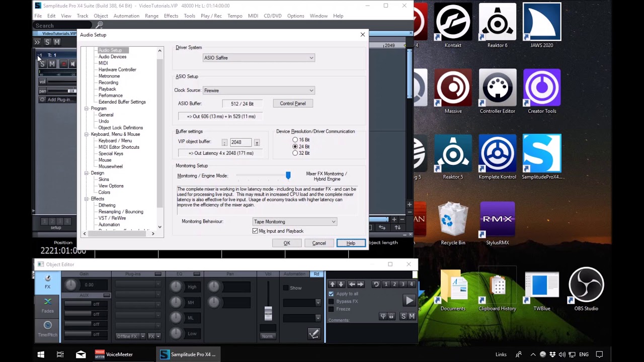Click the Vol fader in Object Editor
644x362 pixels.
[x=268, y=313]
